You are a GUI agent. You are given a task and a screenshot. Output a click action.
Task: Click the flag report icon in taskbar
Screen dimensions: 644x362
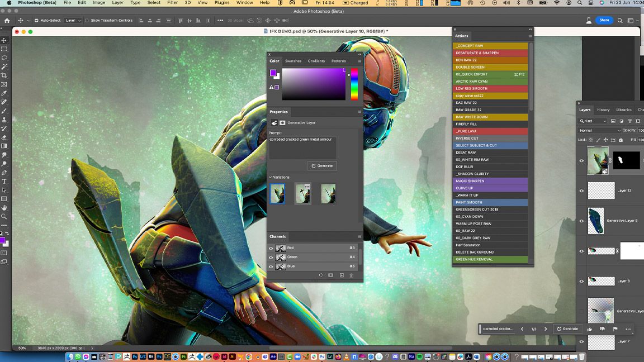coord(615,328)
